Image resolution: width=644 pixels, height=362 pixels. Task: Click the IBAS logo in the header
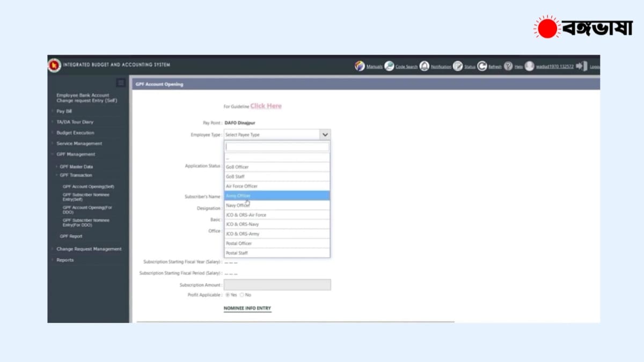pos(55,64)
